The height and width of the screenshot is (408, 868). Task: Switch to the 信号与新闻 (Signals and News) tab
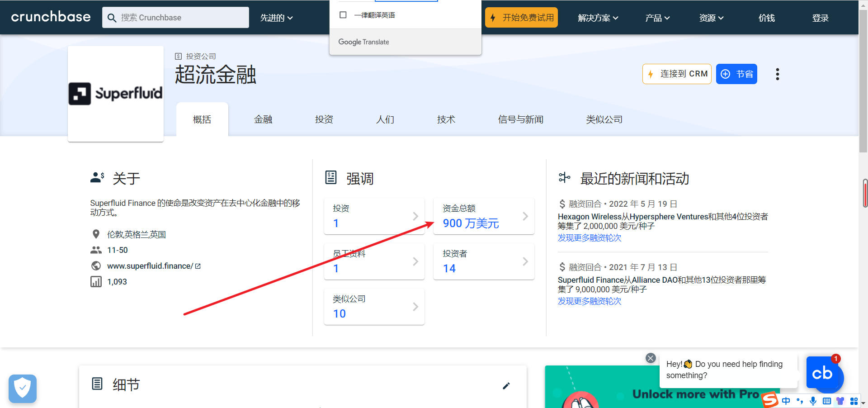click(x=521, y=119)
